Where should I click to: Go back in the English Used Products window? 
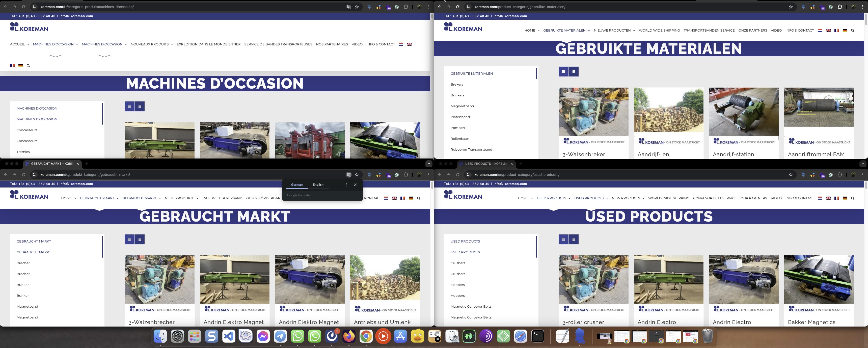pos(439,175)
